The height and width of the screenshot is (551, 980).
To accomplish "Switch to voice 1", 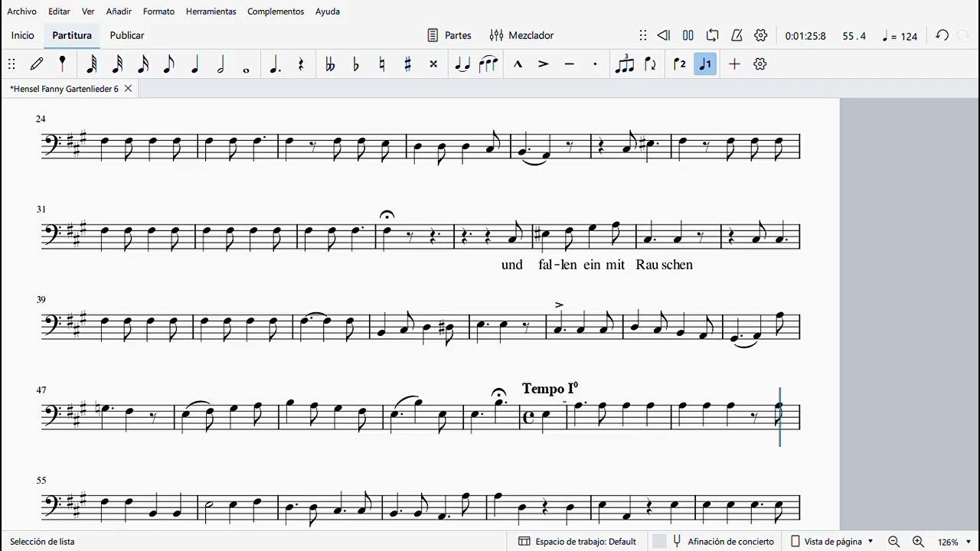I will pyautogui.click(x=705, y=64).
